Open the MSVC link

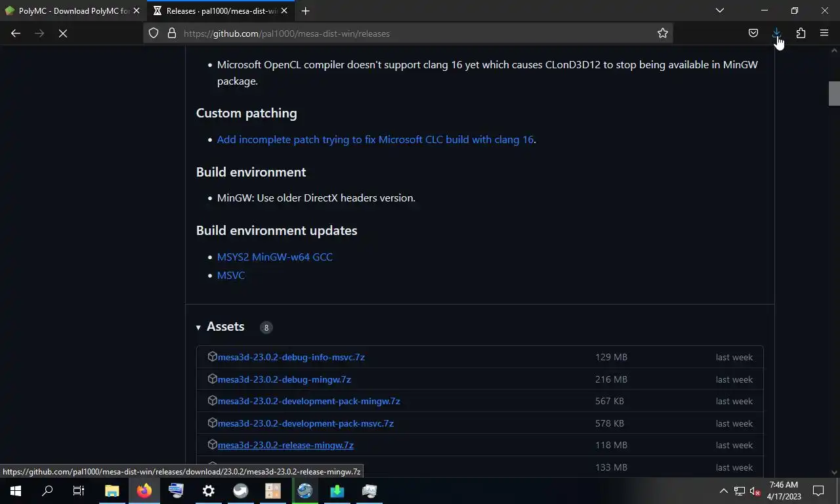[x=231, y=276]
